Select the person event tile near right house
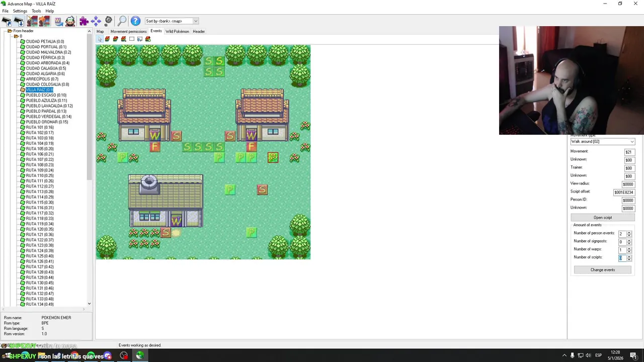The height and width of the screenshot is (362, 644). pyautogui.click(x=273, y=157)
